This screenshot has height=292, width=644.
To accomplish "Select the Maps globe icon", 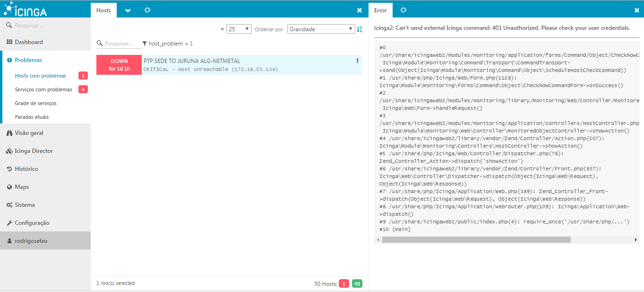I will coord(9,186).
